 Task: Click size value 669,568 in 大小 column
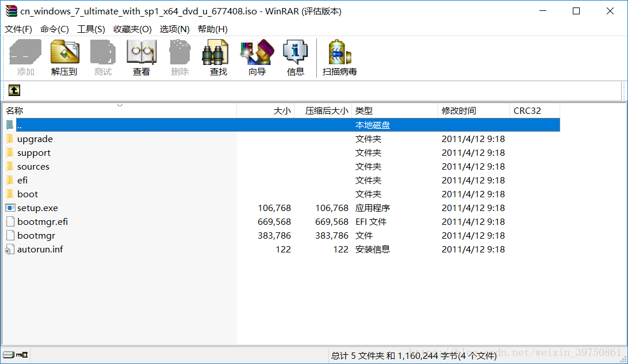(x=274, y=222)
